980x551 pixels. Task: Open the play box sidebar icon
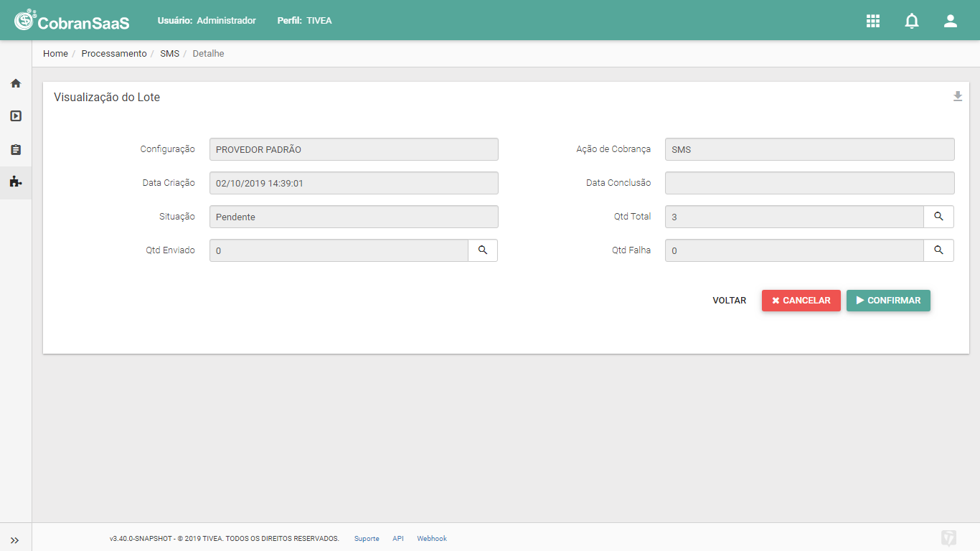16,116
